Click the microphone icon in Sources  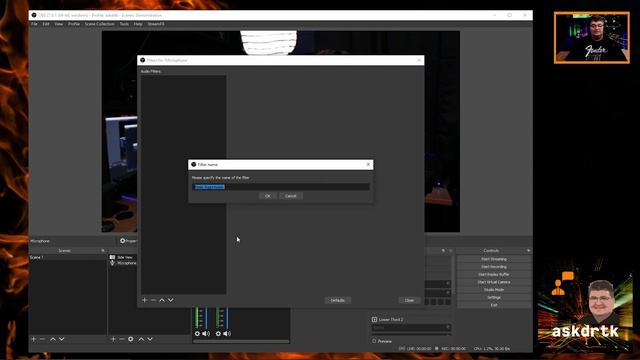click(112, 263)
